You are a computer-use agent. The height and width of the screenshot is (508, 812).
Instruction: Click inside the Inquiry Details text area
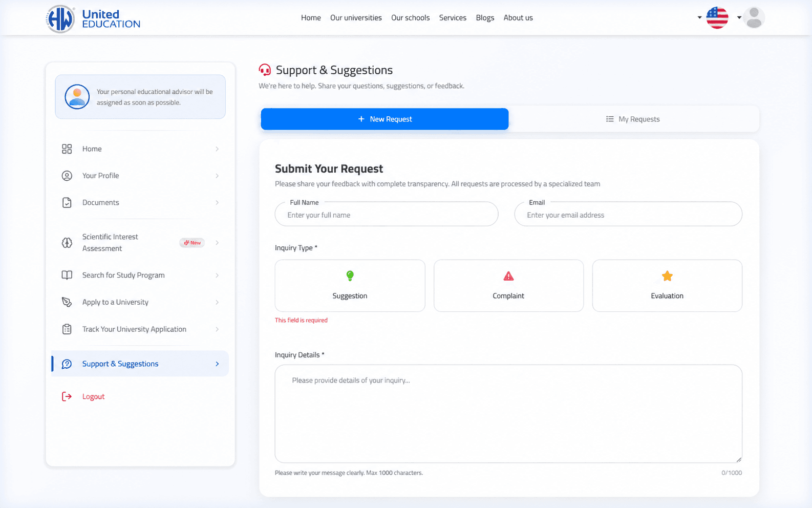point(508,414)
